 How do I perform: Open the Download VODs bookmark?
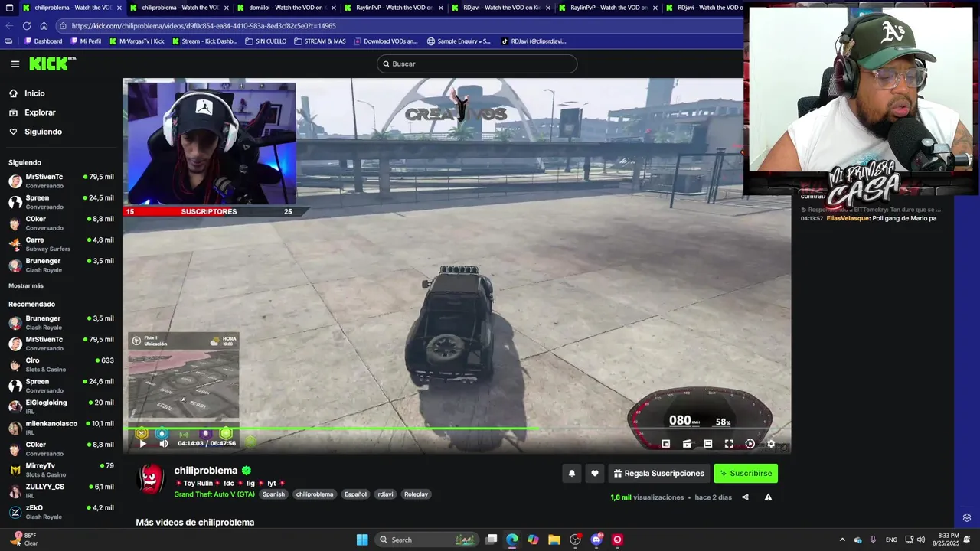pyautogui.click(x=386, y=41)
